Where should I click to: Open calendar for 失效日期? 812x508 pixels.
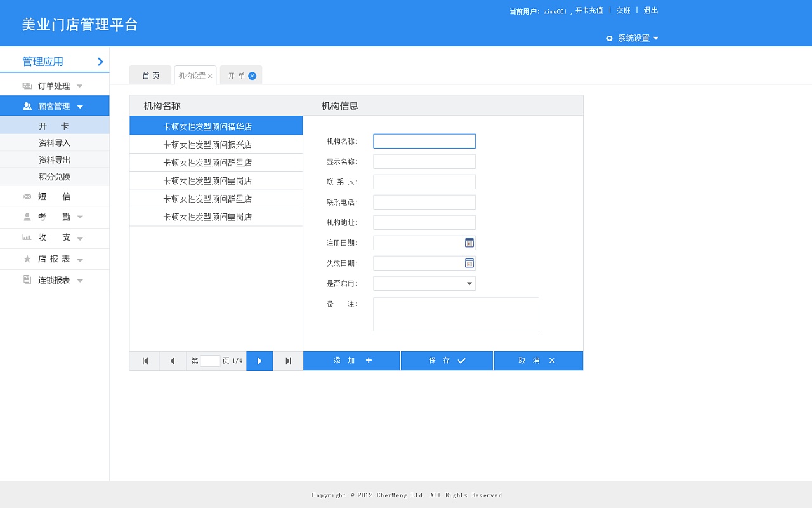469,263
